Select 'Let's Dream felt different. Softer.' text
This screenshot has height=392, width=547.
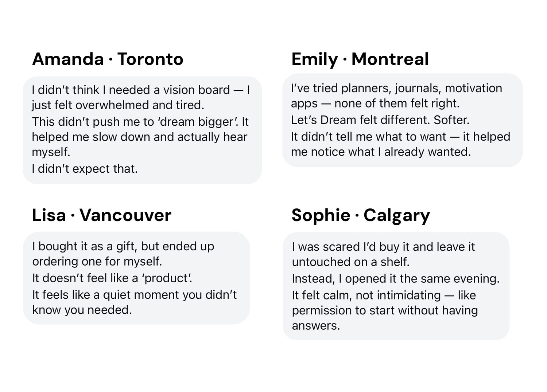(380, 120)
